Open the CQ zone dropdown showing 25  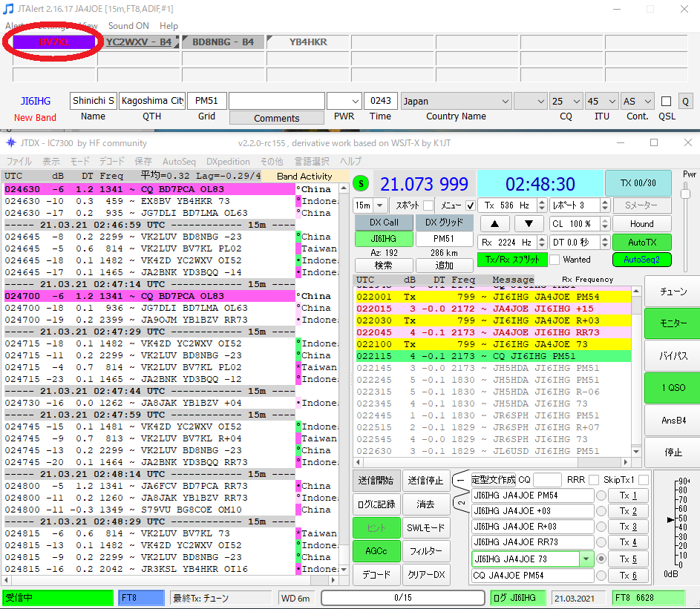(x=566, y=102)
